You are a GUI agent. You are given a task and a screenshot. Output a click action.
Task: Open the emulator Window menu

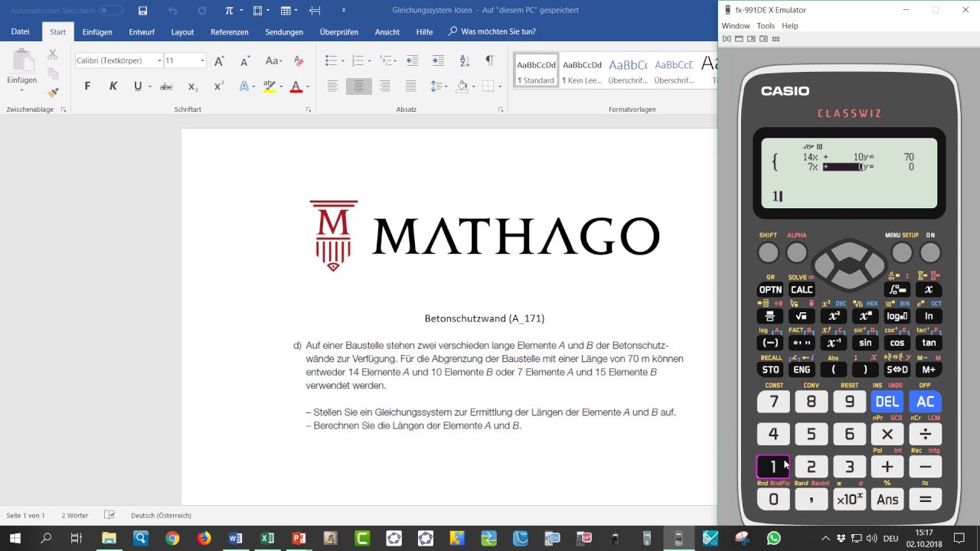tap(736, 25)
